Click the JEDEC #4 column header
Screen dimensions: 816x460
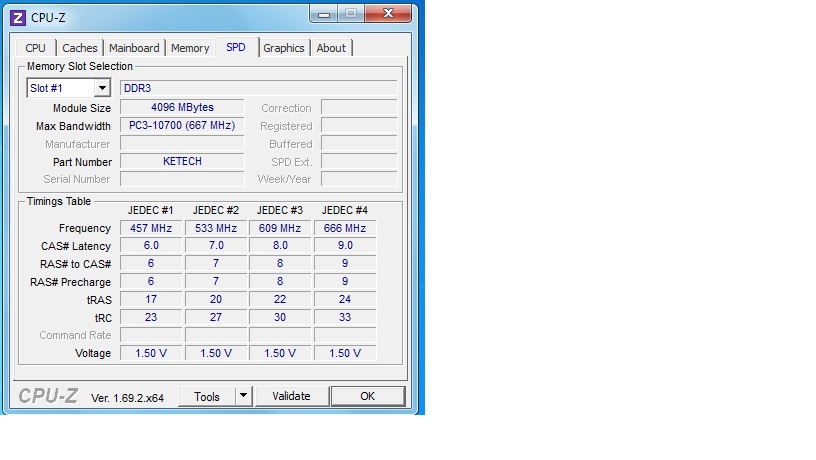click(345, 210)
